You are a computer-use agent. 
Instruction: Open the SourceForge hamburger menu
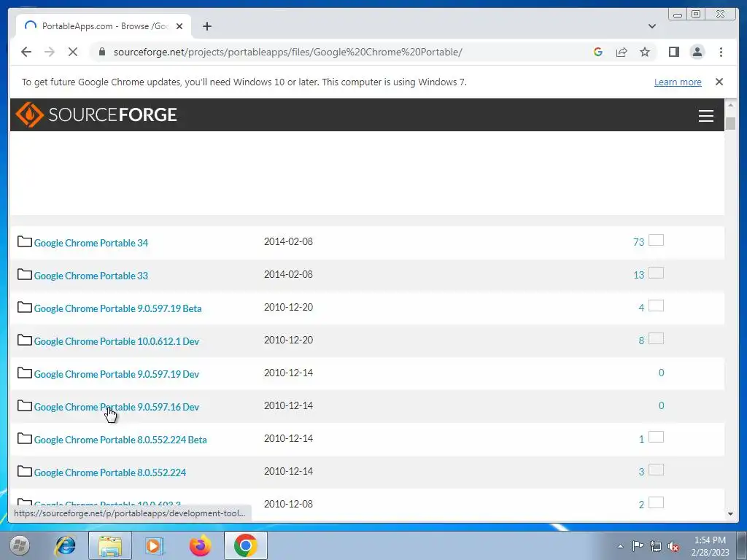tap(705, 115)
